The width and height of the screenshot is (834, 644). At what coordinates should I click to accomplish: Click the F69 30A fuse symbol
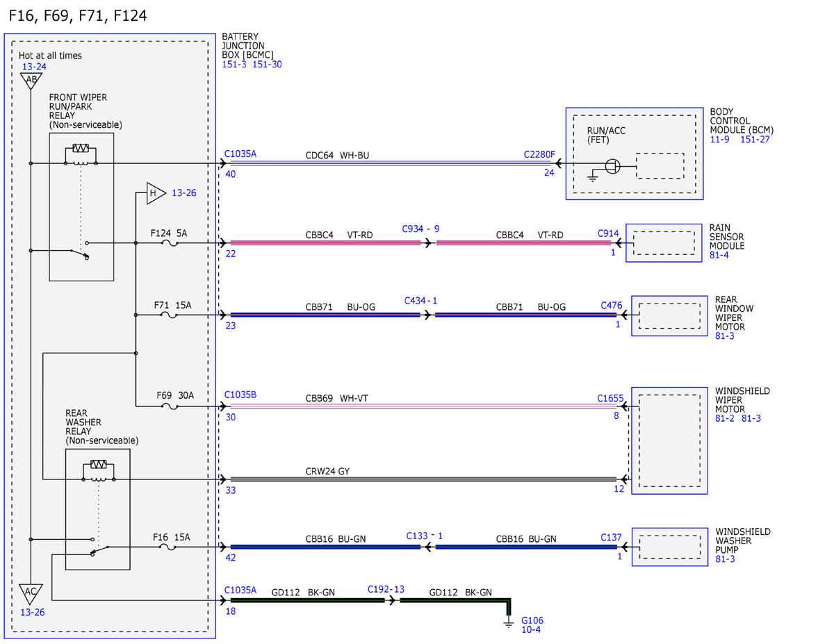pos(169,406)
